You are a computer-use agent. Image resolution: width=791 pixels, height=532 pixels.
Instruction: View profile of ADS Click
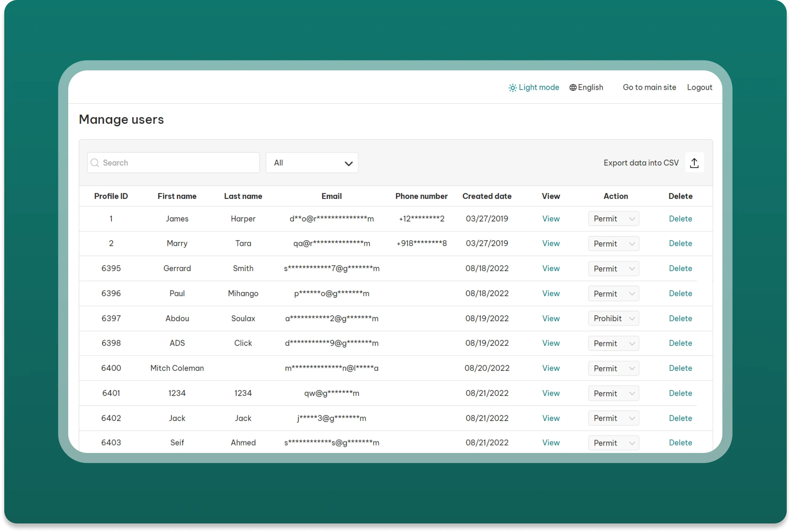point(551,343)
